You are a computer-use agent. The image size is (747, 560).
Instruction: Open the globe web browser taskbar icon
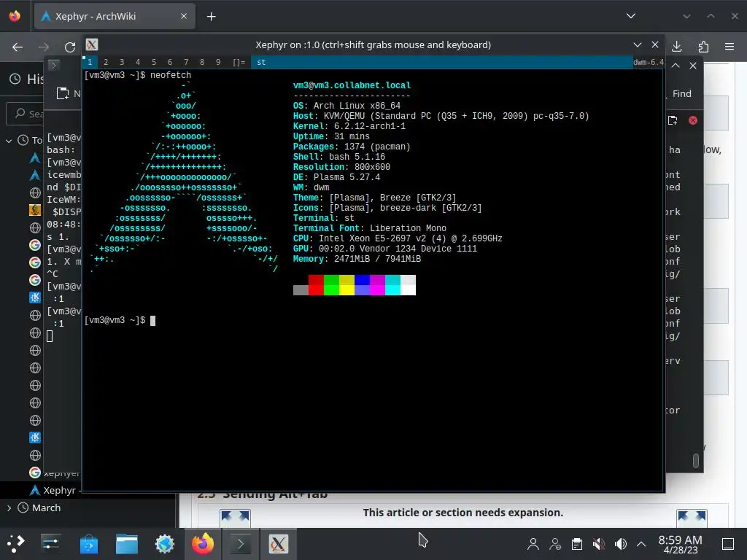click(x=165, y=544)
